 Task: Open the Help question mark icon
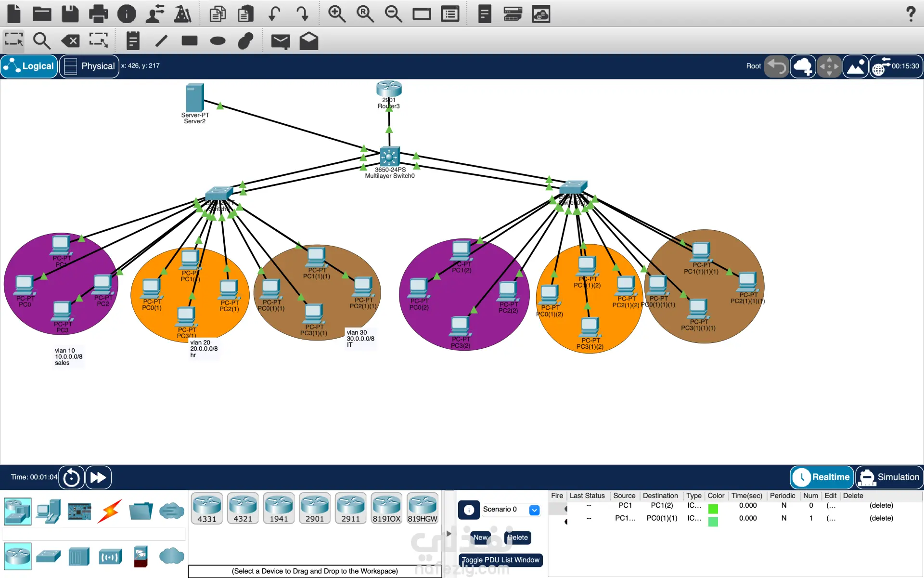(x=910, y=14)
